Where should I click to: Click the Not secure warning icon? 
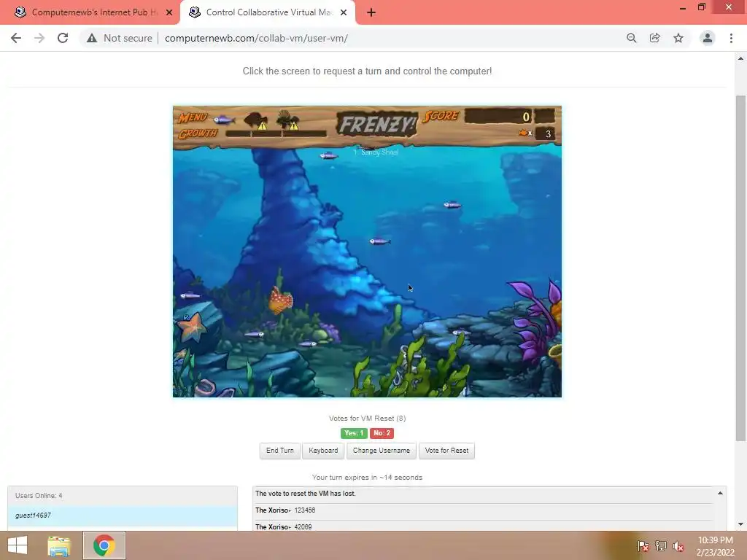pyautogui.click(x=92, y=38)
